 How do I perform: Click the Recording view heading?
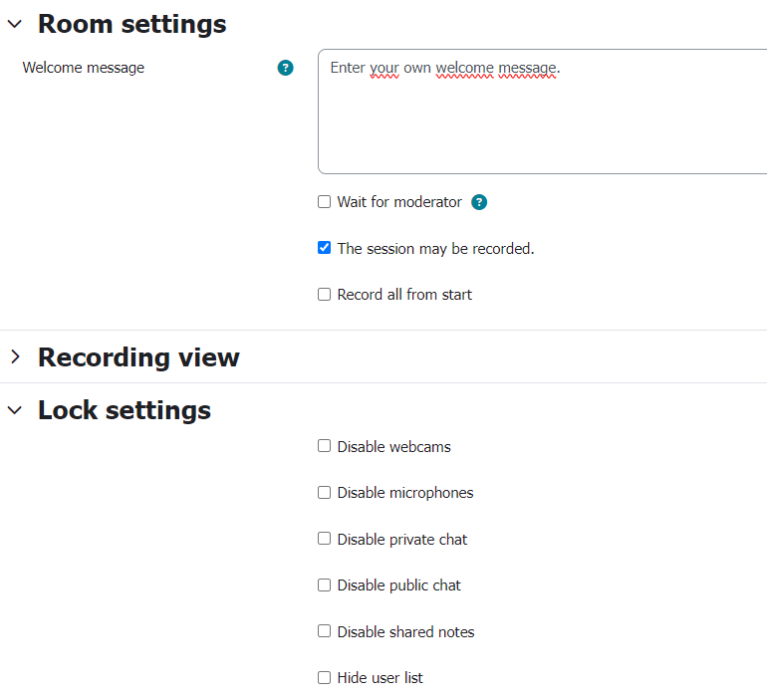pos(138,356)
